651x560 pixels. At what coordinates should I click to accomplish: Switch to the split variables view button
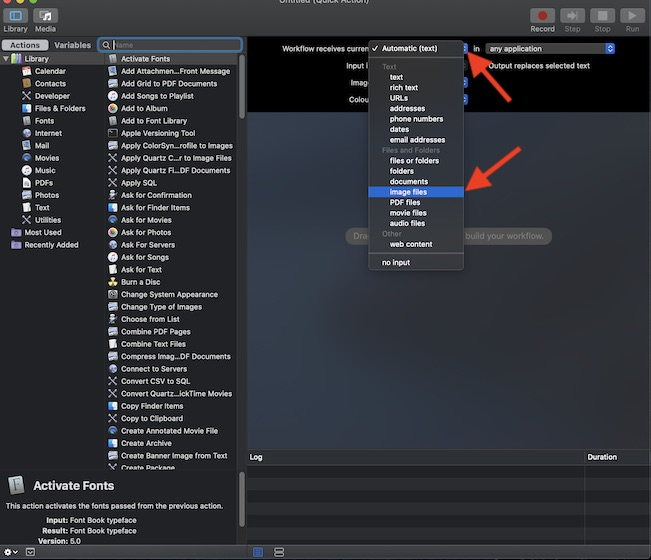(x=279, y=552)
